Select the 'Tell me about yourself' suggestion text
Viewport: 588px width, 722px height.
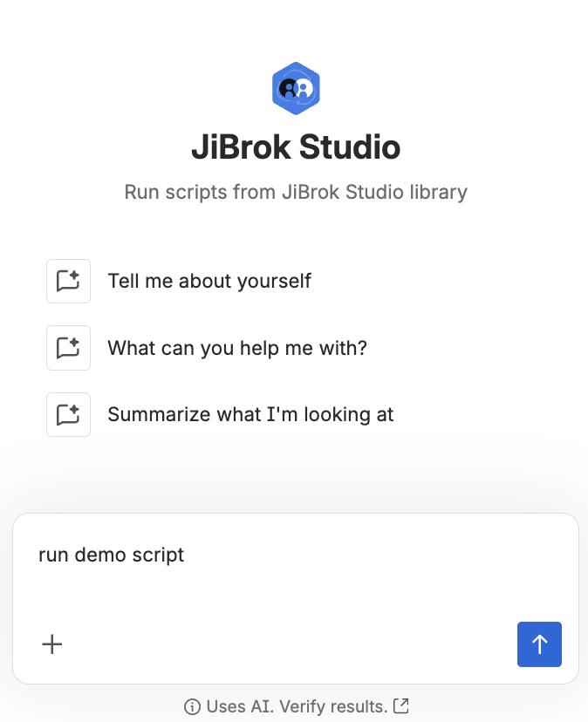(209, 281)
